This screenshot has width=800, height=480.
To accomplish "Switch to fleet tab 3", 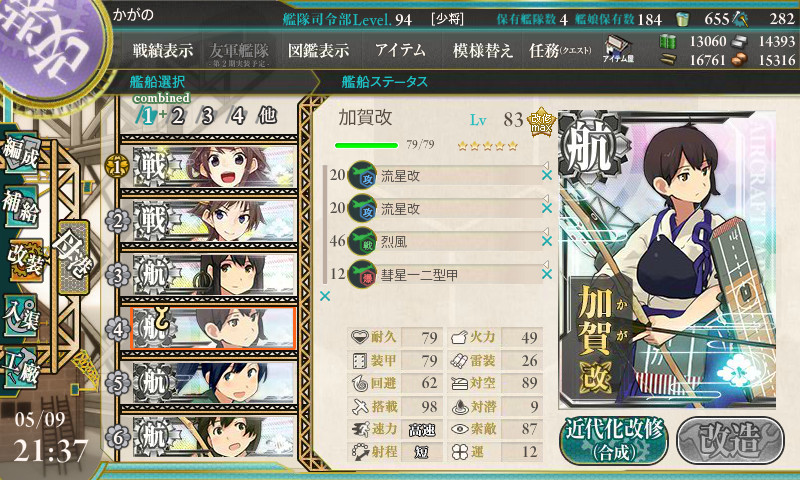I will tap(207, 116).
